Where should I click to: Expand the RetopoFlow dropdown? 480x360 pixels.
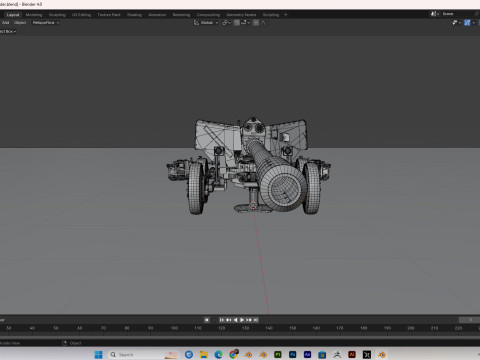click(x=46, y=23)
